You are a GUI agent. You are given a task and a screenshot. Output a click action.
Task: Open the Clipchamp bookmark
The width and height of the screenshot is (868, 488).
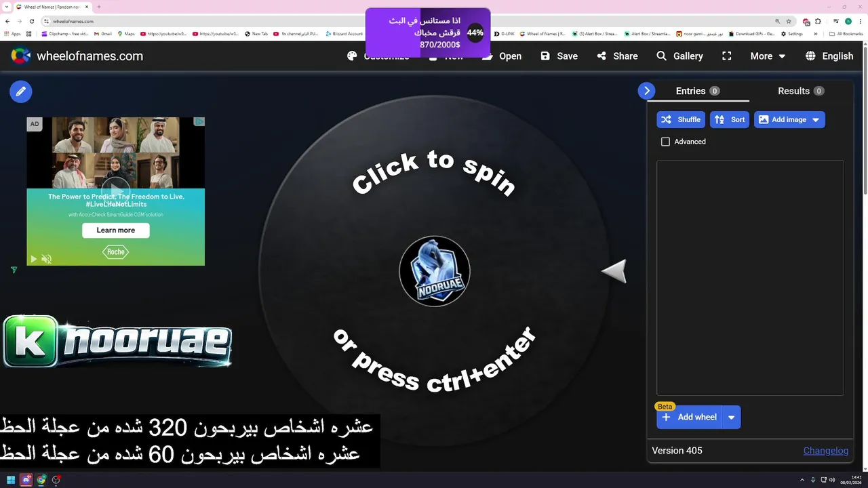point(65,34)
